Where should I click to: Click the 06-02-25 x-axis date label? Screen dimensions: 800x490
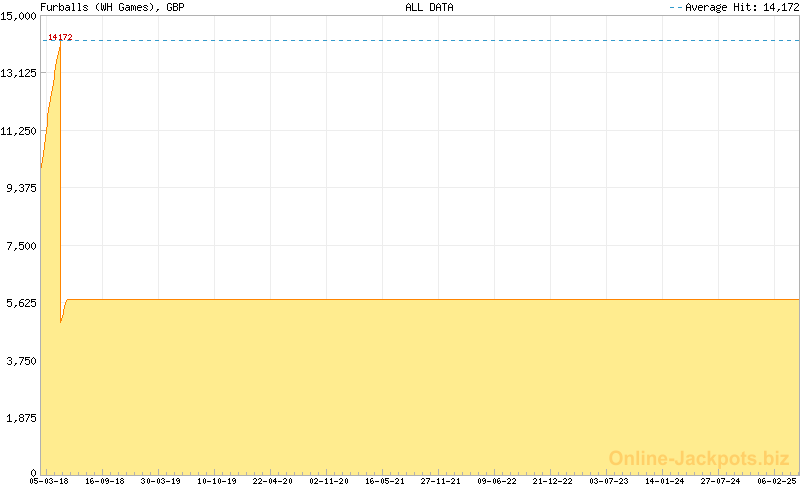coord(777,481)
